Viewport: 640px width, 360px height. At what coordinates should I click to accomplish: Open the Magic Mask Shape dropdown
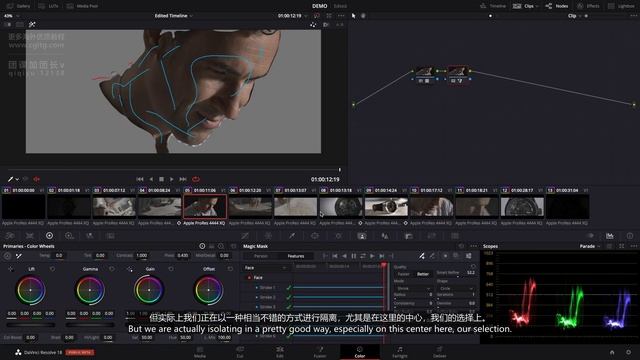(x=456, y=288)
